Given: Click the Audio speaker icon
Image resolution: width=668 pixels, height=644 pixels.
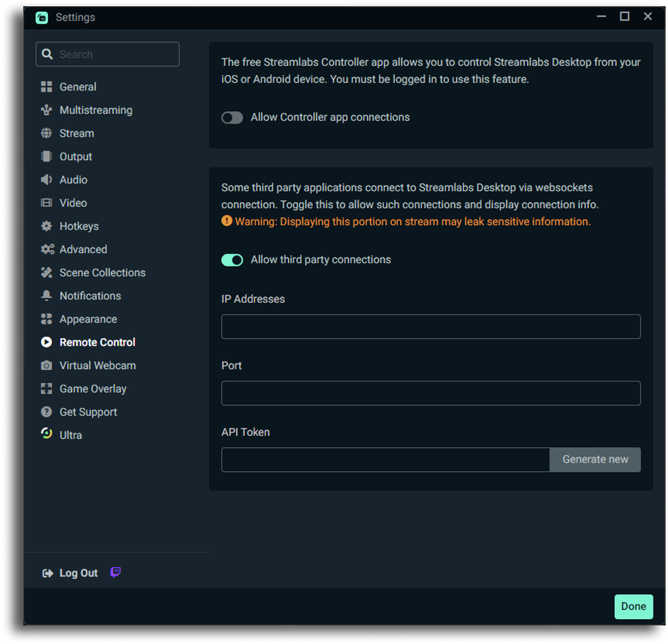Looking at the screenshot, I should (46, 180).
